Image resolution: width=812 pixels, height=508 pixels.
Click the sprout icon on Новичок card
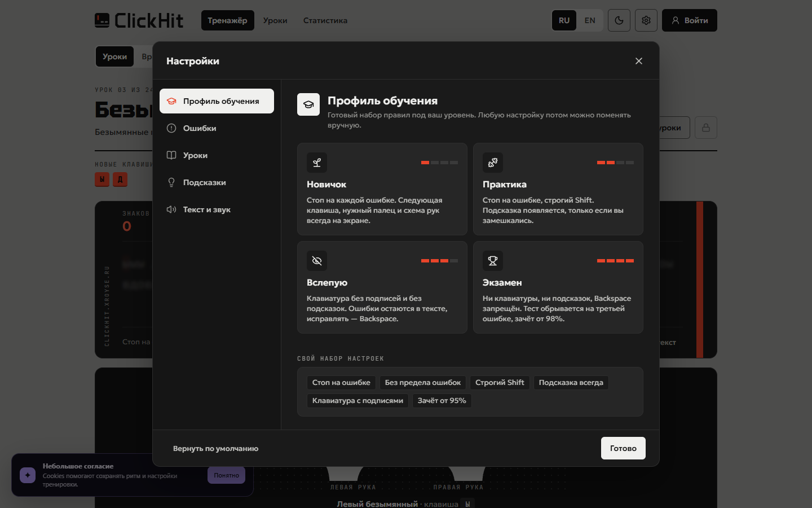pyautogui.click(x=317, y=163)
